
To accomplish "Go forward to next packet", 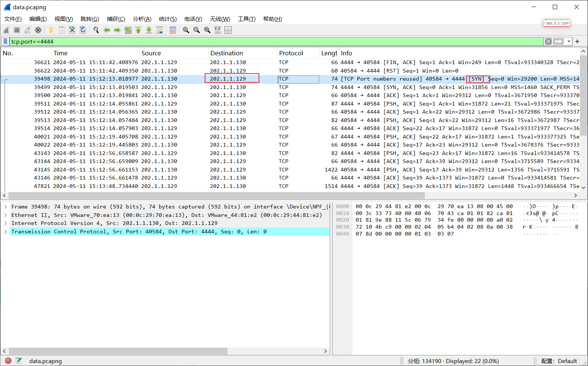I will pos(117,30).
